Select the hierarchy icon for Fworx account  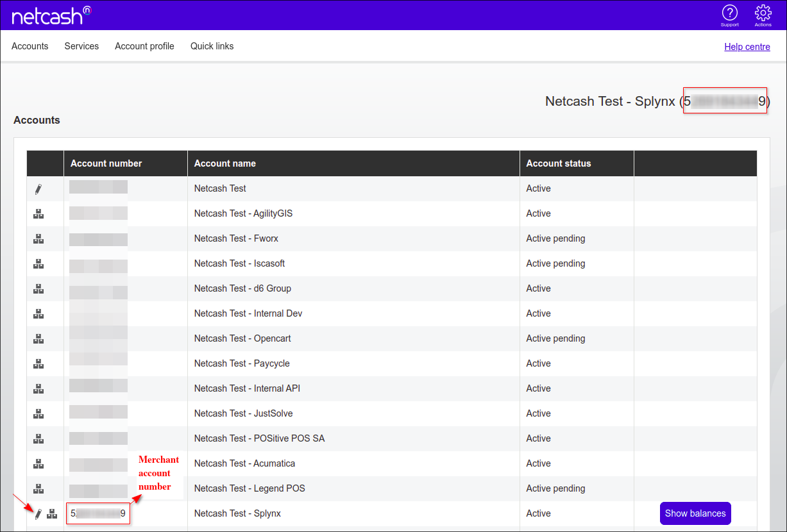coord(38,239)
